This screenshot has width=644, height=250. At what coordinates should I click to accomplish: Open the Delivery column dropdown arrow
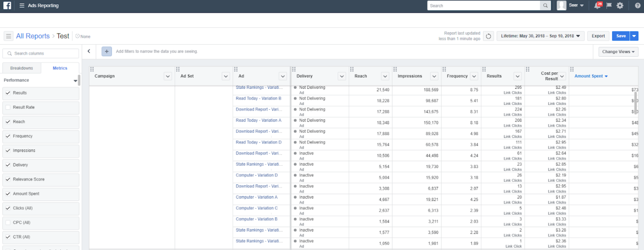342,76
